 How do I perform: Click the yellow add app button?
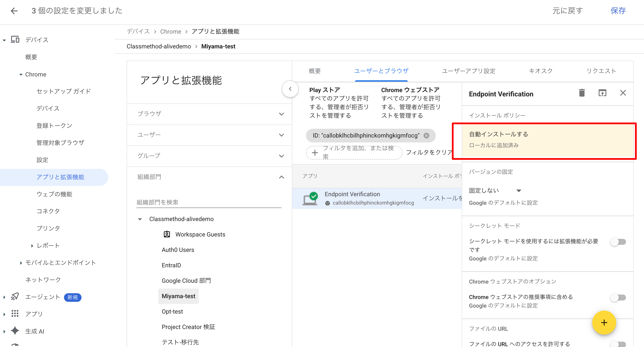(604, 322)
